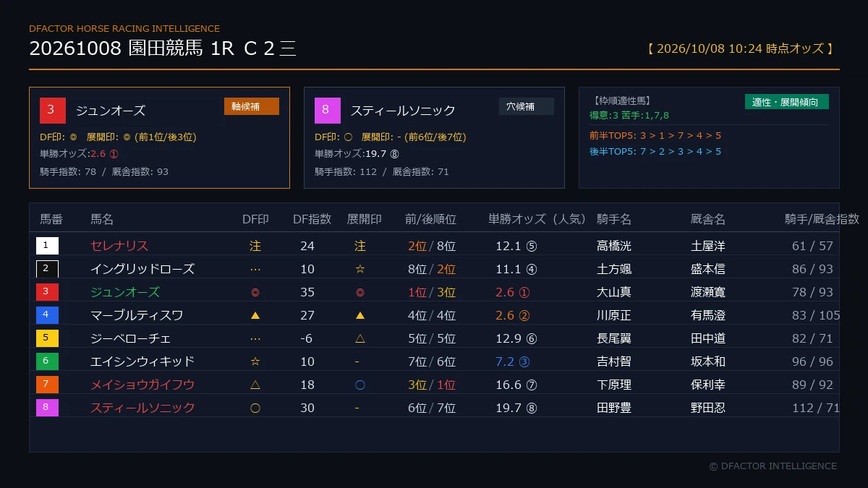Click the 前/後順位 column header
This screenshot has width=868, height=488.
coord(430,219)
